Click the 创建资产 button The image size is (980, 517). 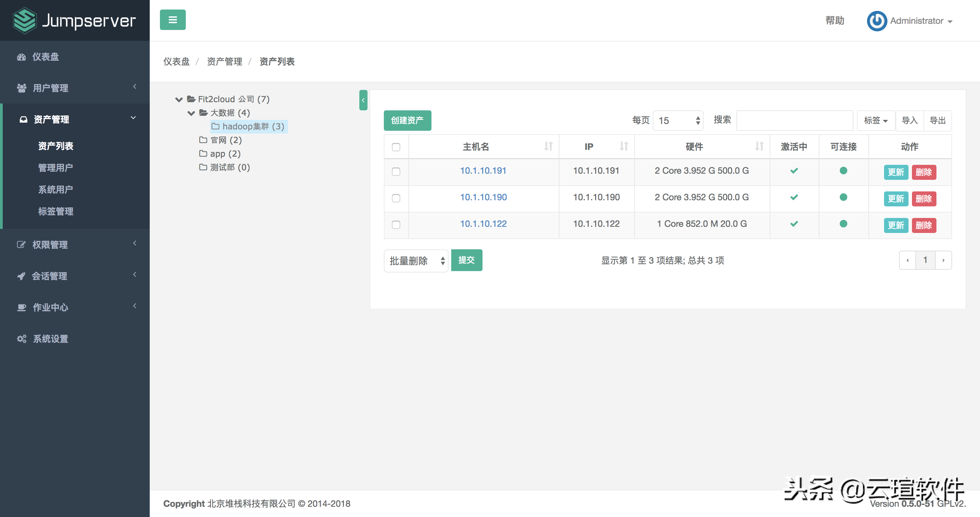(407, 121)
